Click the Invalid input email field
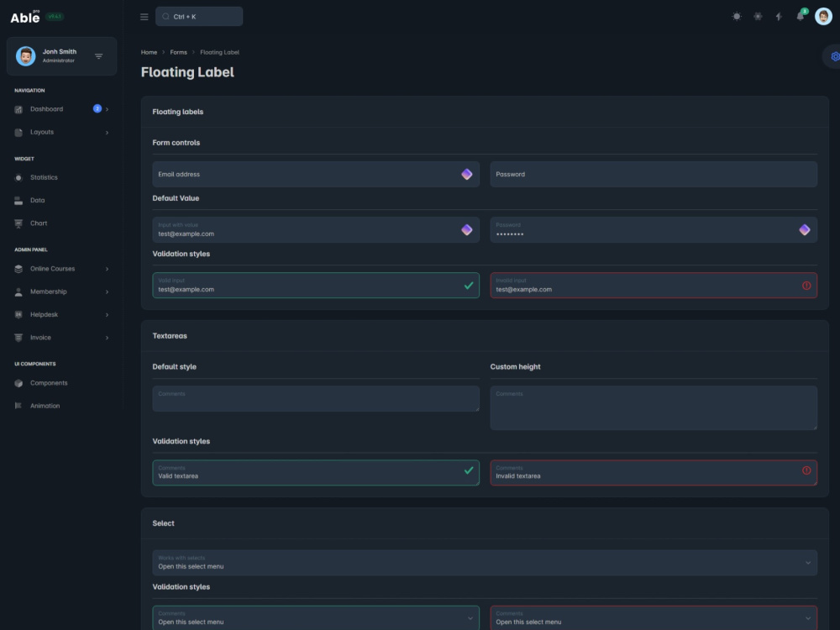Viewport: 840px width, 630px height. pyautogui.click(x=654, y=286)
